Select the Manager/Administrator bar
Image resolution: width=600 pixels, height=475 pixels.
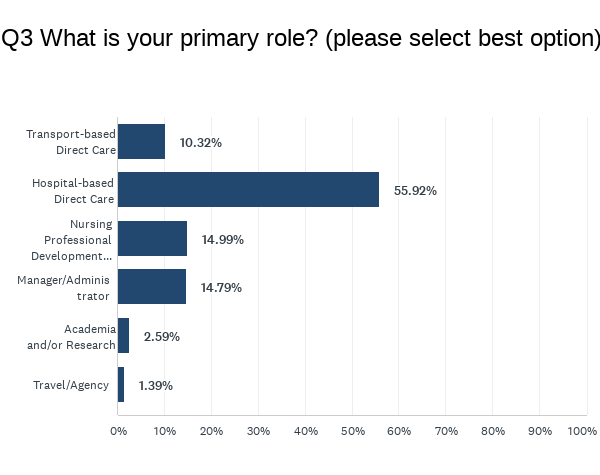tap(152, 287)
